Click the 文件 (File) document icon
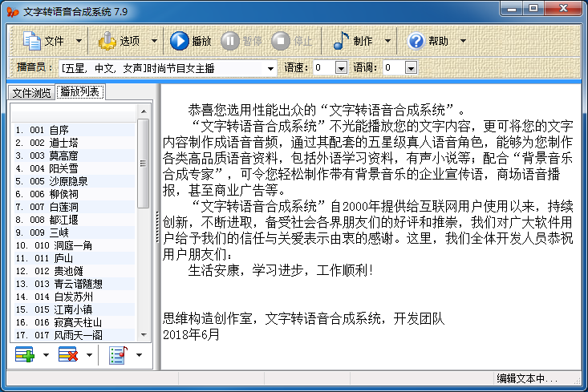 click(x=32, y=41)
